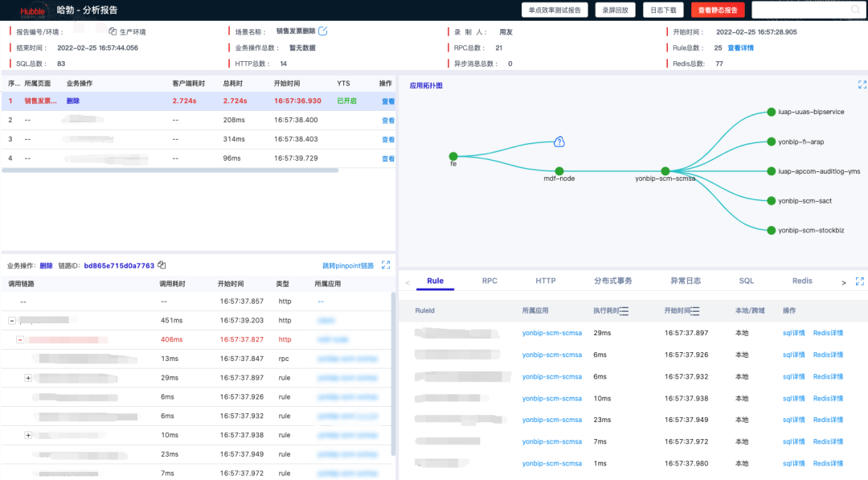This screenshot has height=480, width=868.
Task: Expand the call chain panel to fullscreen
Action: click(386, 265)
